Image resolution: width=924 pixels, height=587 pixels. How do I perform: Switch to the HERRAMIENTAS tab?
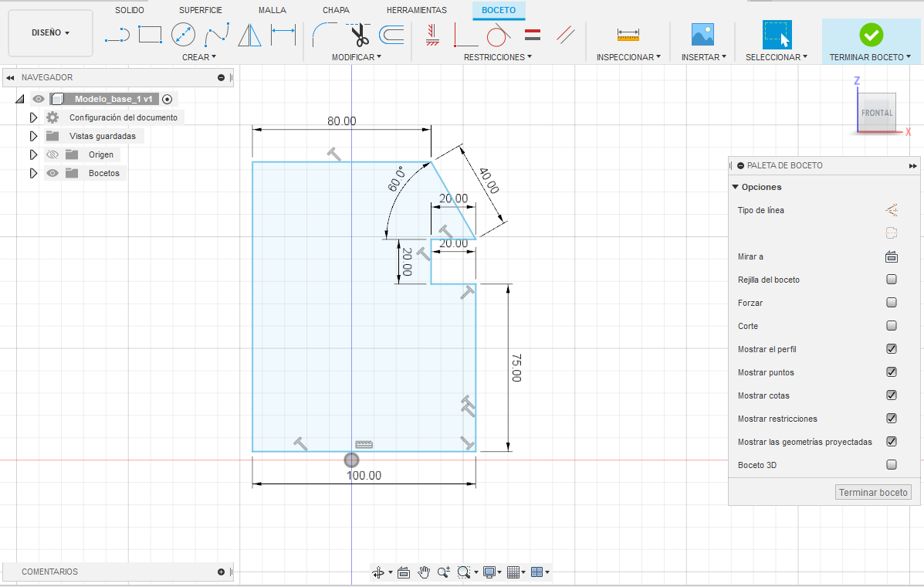point(417,10)
